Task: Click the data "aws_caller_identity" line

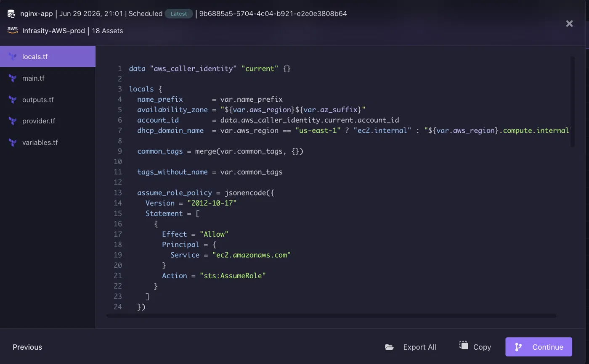Action: pyautogui.click(x=210, y=69)
